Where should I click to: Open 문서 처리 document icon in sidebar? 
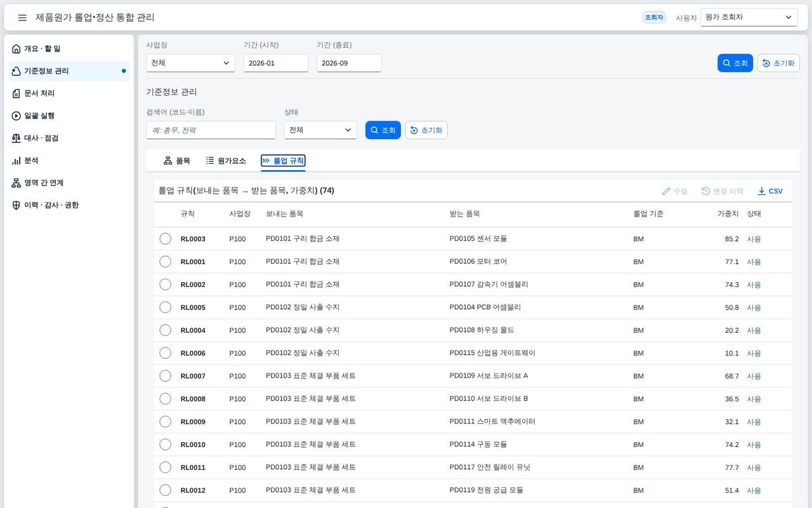point(16,93)
